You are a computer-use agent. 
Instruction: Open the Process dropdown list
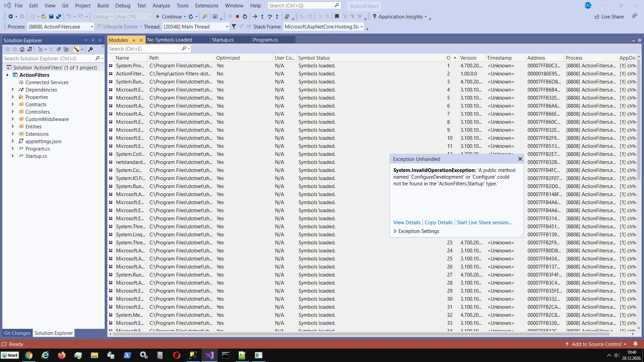pos(92,27)
